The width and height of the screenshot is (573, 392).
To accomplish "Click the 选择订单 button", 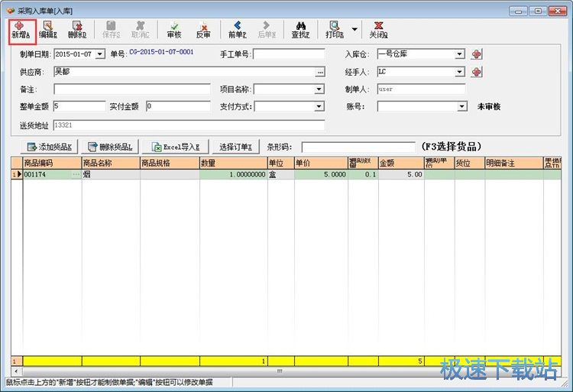I will coord(236,147).
